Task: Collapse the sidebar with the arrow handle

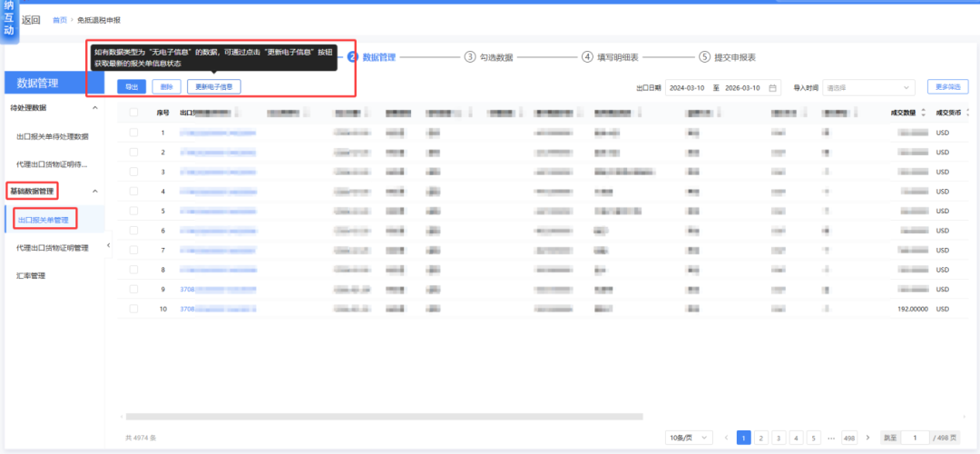Action: [108, 245]
